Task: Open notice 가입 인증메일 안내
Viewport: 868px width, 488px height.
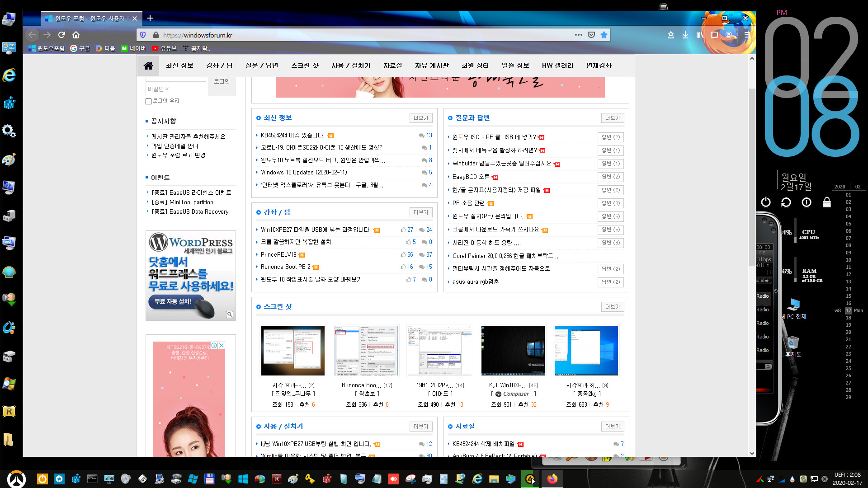Action: pyautogui.click(x=175, y=146)
